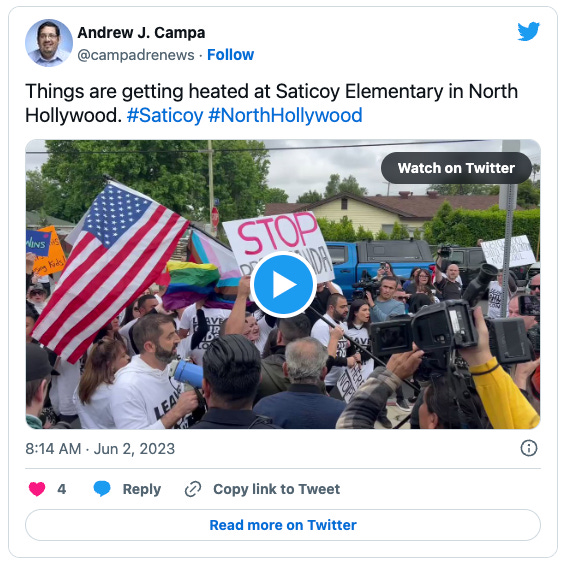Image resolution: width=564 pixels, height=566 pixels.
Task: Open the #NorthHollywood hashtag
Action: tap(285, 116)
